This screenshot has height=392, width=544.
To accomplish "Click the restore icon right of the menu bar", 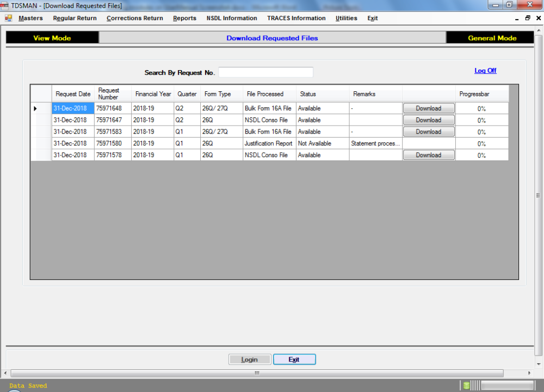I will tap(527, 18).
